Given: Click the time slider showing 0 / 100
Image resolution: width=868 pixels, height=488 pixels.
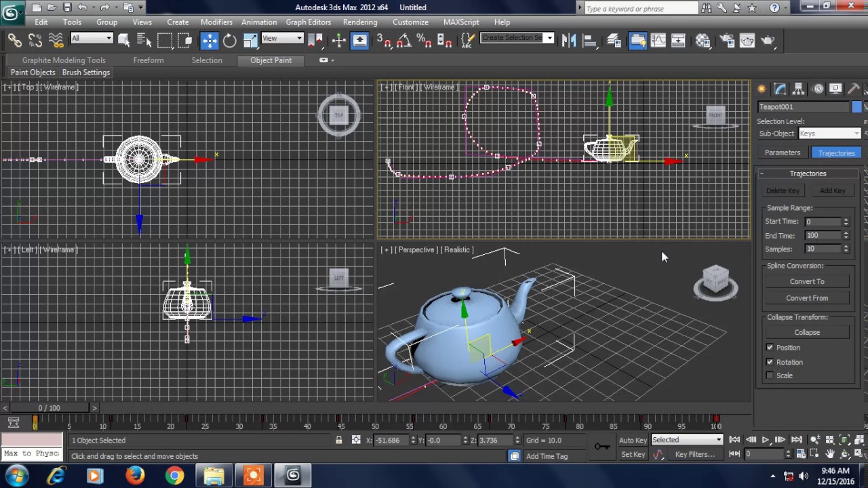Looking at the screenshot, I should [x=49, y=408].
